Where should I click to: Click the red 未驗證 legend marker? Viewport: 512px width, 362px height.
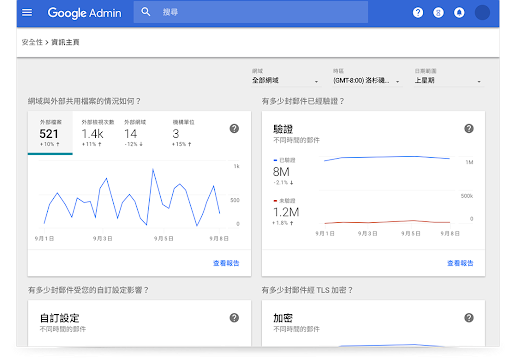275,201
